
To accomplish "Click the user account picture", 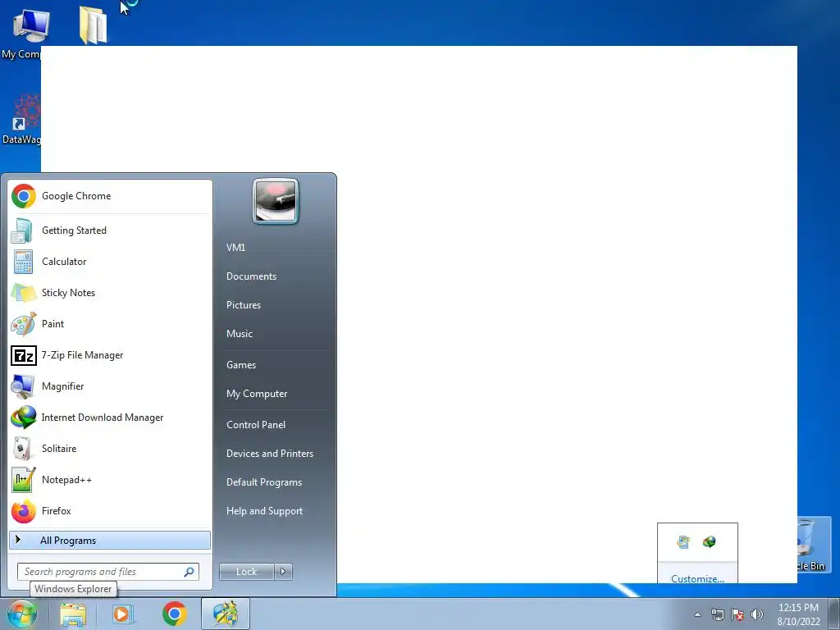I will tap(276, 201).
